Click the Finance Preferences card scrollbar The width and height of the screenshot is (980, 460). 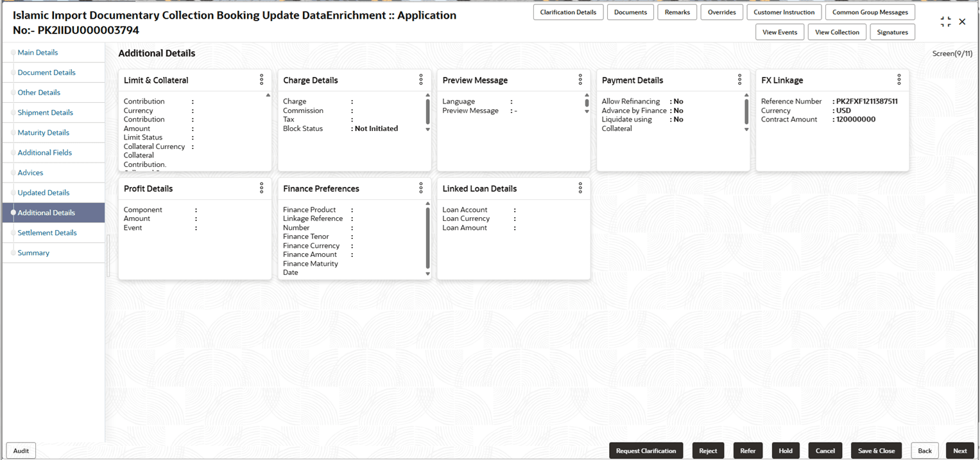click(x=427, y=238)
